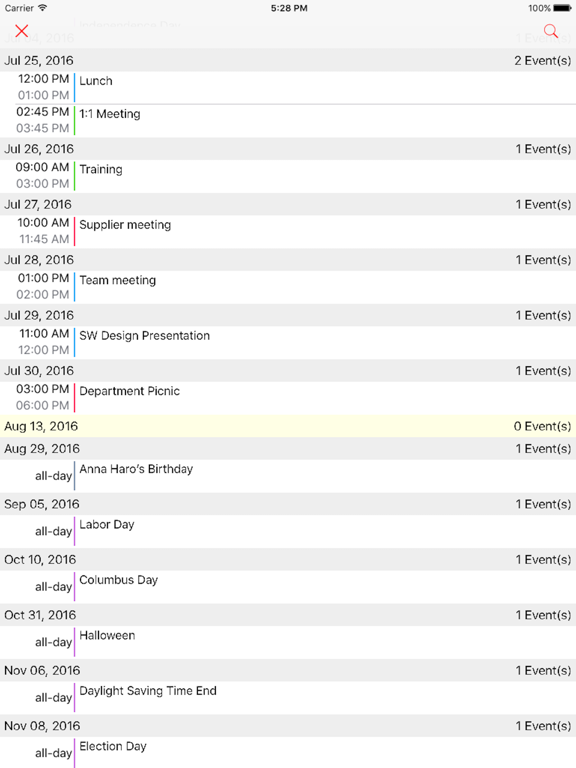Click the Oct 31, 2016 date header
Image resolution: width=576 pixels, height=768 pixels.
[288, 615]
